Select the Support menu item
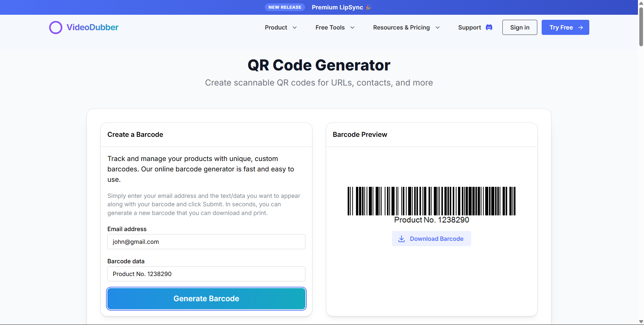The width and height of the screenshot is (644, 325). click(470, 27)
